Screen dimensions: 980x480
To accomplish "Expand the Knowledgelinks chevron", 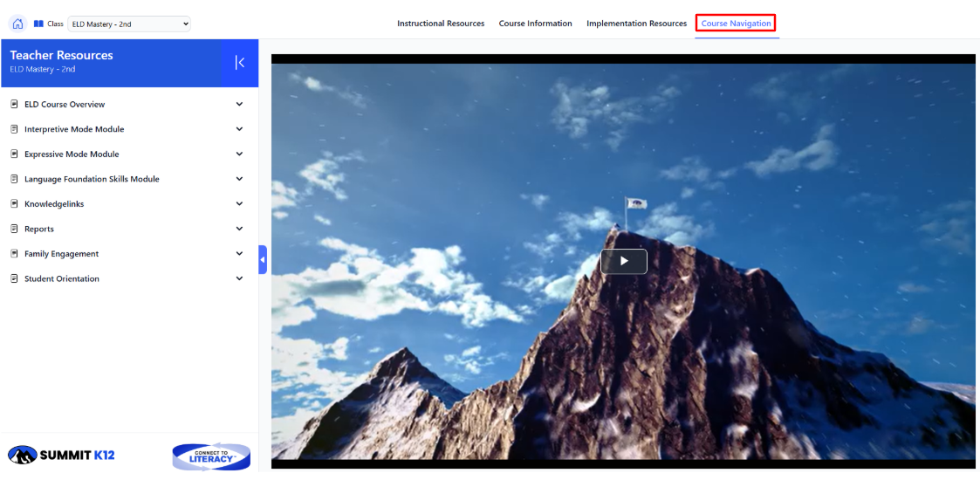I will click(239, 204).
